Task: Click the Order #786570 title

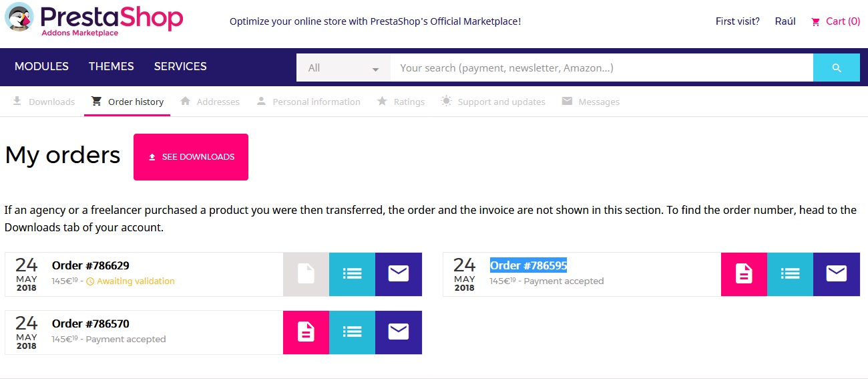Action: tap(91, 324)
